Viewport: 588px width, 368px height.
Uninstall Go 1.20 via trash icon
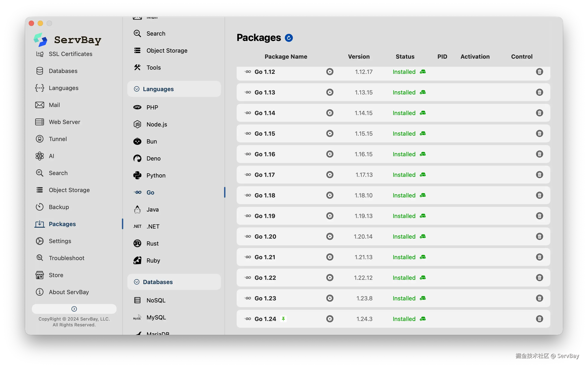point(539,237)
